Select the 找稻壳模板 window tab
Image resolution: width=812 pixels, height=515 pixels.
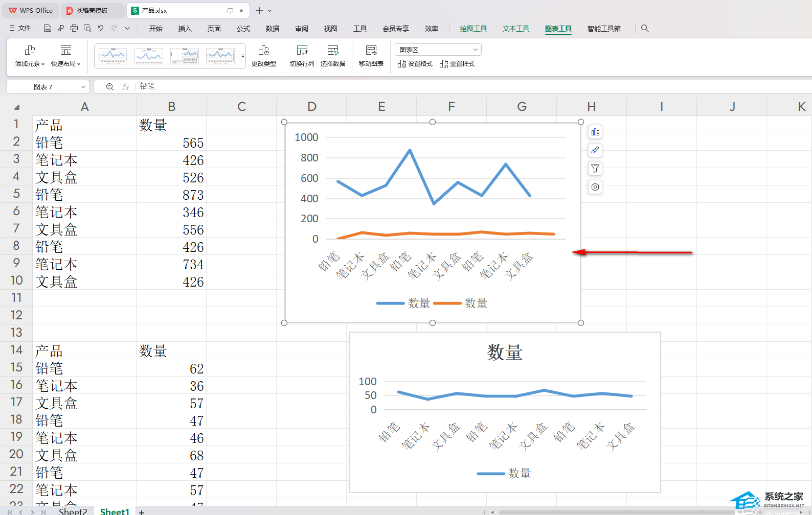tap(92, 10)
